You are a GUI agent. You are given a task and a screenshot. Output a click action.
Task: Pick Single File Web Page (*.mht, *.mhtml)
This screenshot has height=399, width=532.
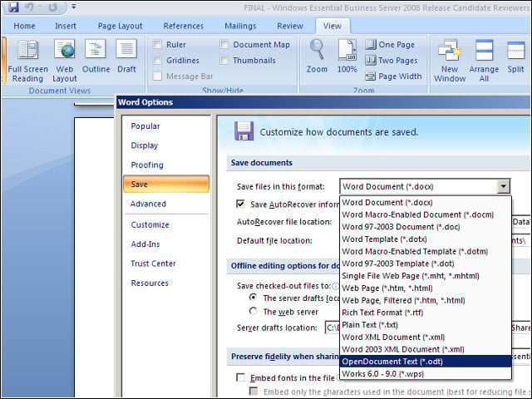tap(426, 276)
